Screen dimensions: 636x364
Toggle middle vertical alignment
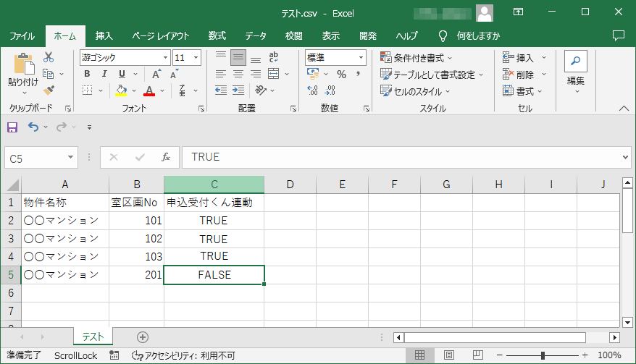pos(238,57)
